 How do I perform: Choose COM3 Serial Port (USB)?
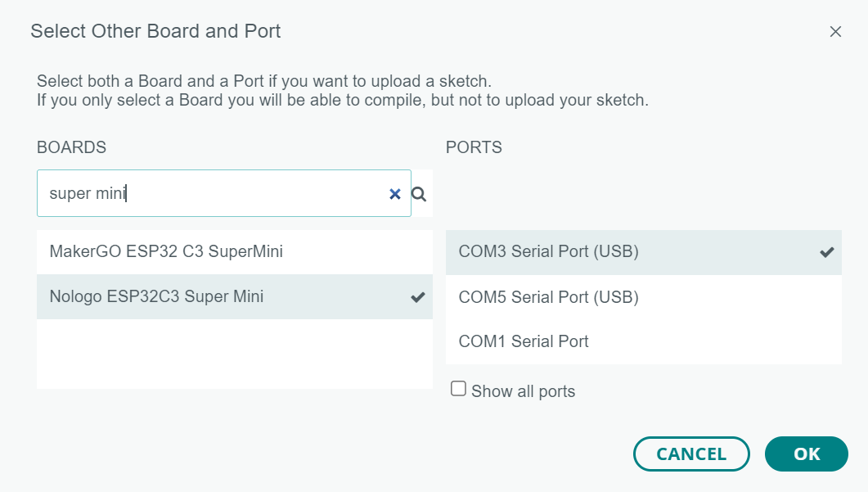[x=548, y=251]
